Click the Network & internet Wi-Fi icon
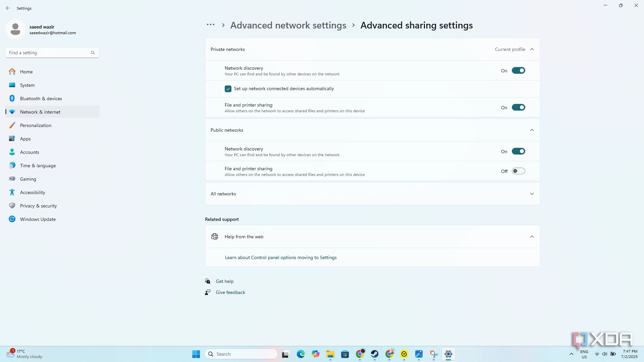The width and height of the screenshot is (644, 362). pyautogui.click(x=12, y=112)
